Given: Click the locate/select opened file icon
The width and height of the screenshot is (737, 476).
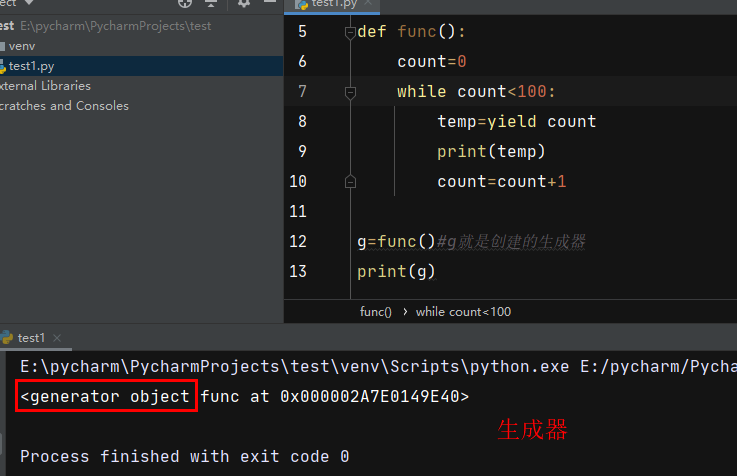Looking at the screenshot, I should pos(185,3).
